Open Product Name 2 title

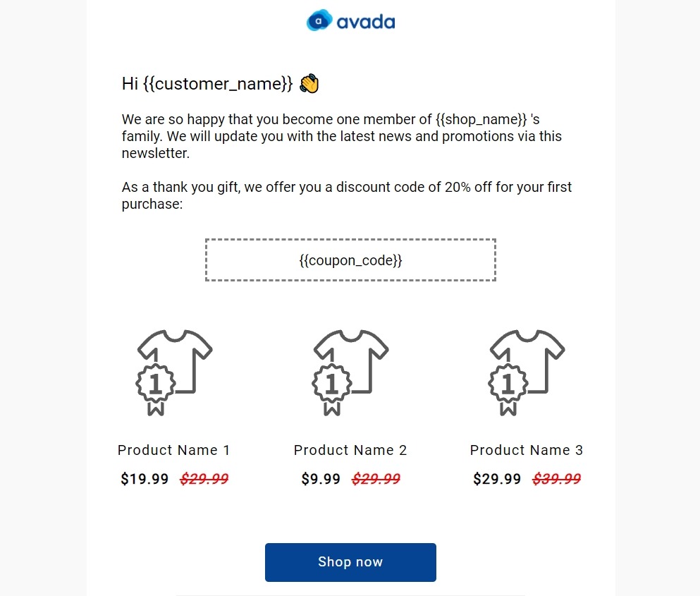pos(350,450)
